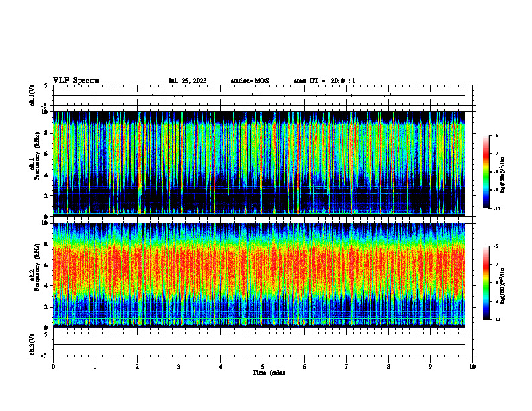Click the "start UT = 20:0:1" header text
Image resolution: width=532 pixels, height=411 pixels.
point(324,81)
